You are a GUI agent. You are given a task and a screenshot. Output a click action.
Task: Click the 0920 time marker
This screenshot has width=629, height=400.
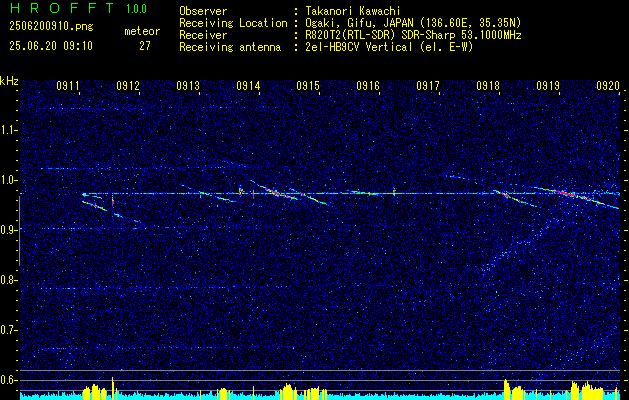tap(608, 85)
